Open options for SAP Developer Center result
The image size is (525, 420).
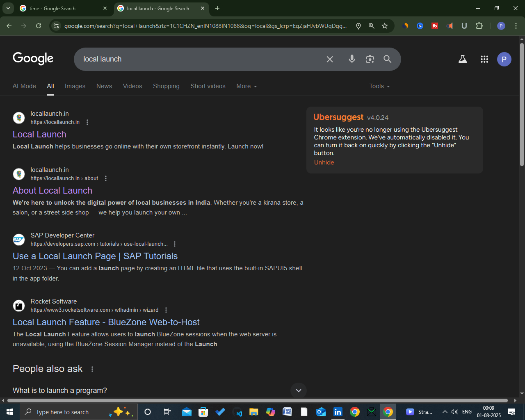coord(175,244)
